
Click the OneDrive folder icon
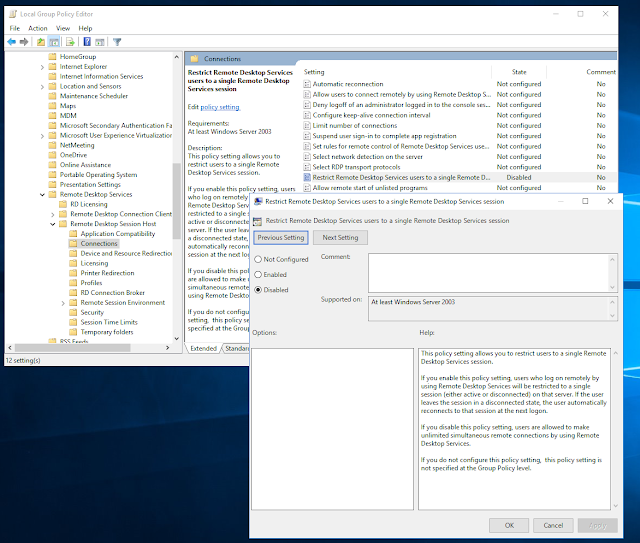pyautogui.click(x=52, y=155)
